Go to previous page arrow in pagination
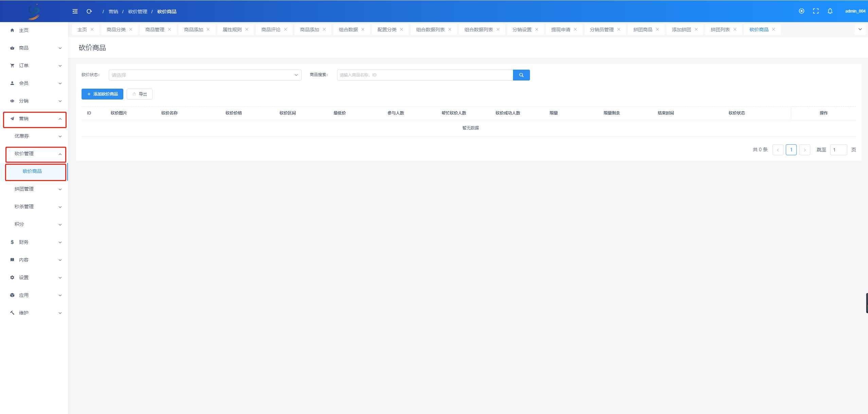The image size is (868, 414). click(778, 150)
